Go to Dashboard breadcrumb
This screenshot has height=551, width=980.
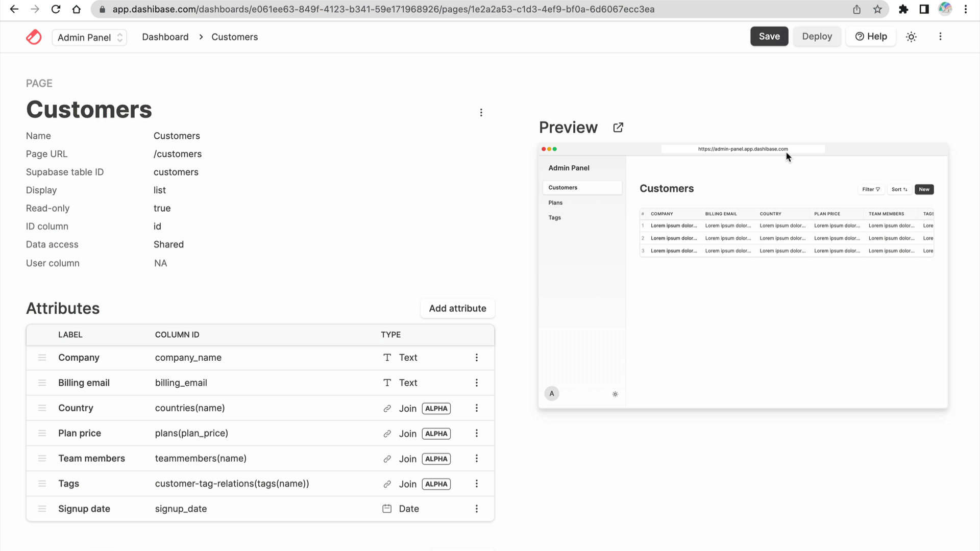point(165,37)
